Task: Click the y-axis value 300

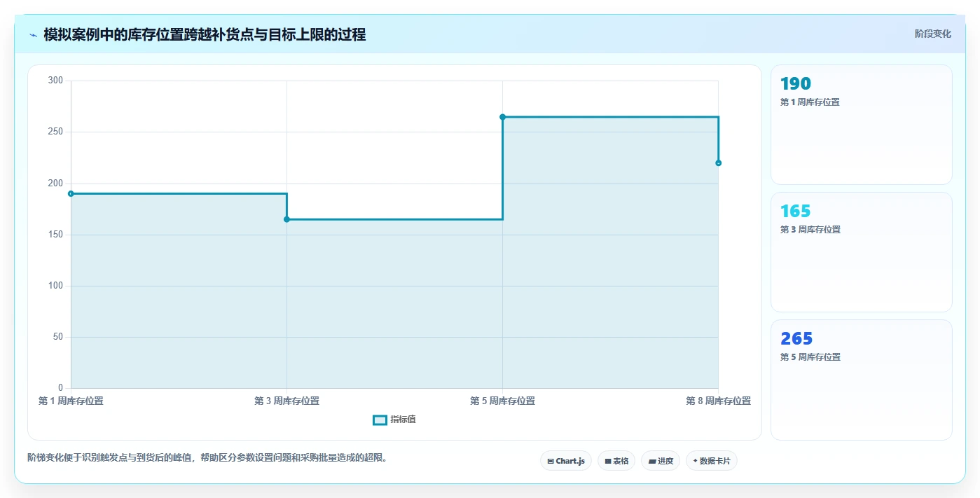Action: click(x=55, y=81)
